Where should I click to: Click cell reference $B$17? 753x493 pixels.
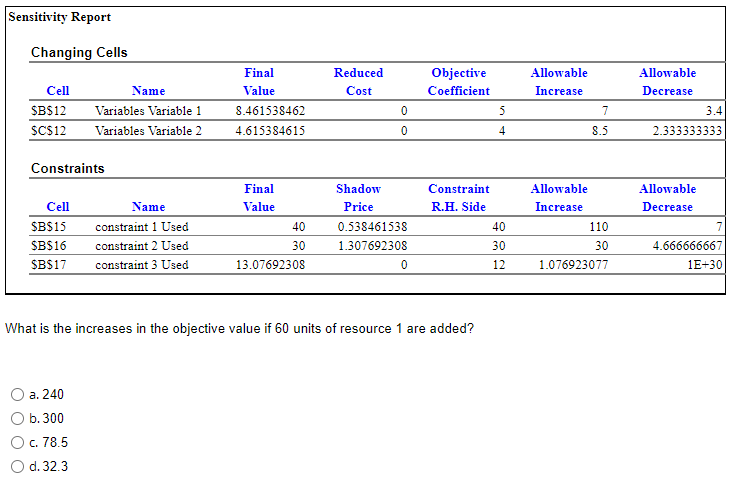[x=49, y=265]
